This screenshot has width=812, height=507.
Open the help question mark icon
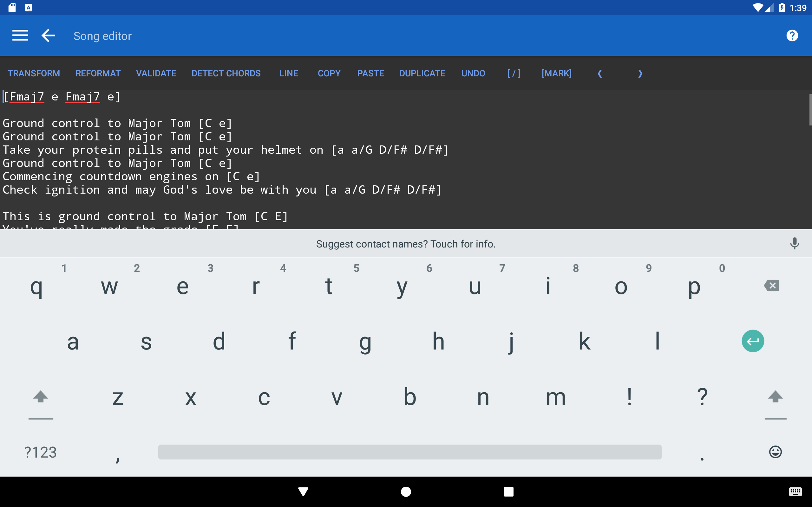click(792, 35)
